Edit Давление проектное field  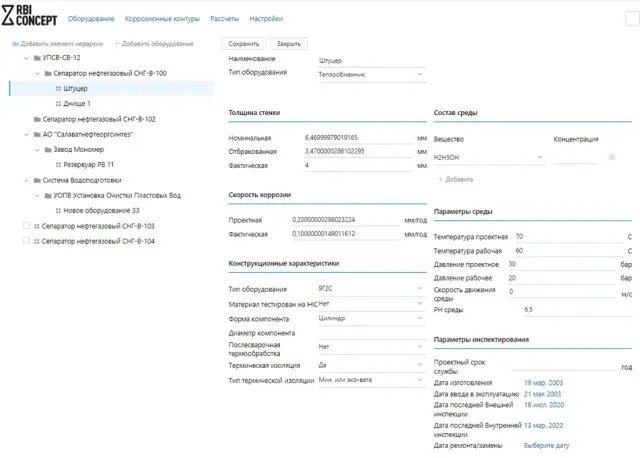pyautogui.click(x=562, y=265)
